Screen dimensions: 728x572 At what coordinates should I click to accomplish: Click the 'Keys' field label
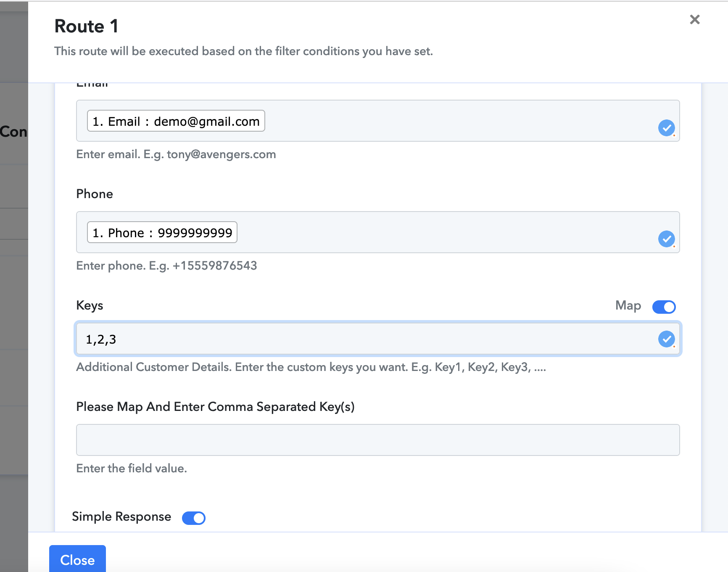point(90,305)
